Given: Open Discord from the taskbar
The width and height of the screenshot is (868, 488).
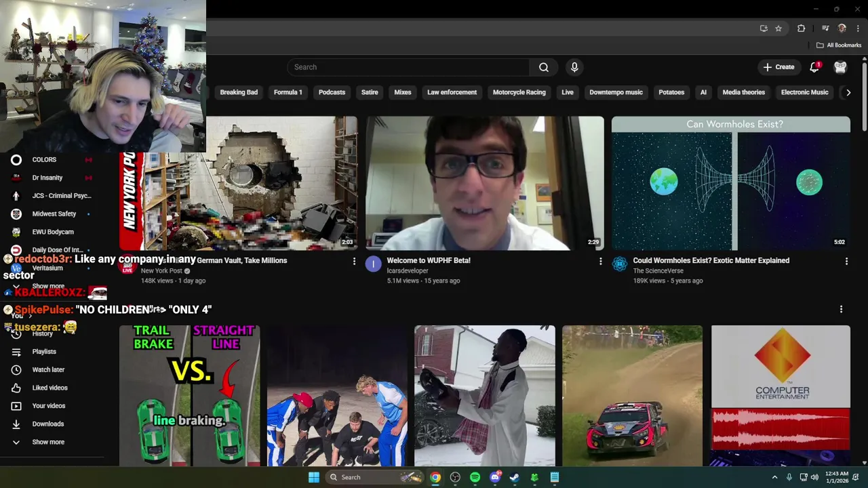Looking at the screenshot, I should [x=495, y=477].
